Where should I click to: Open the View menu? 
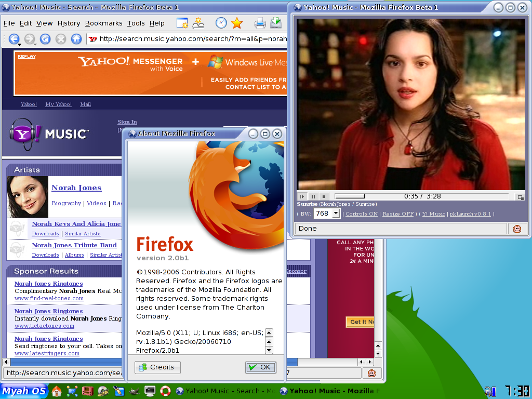coord(45,23)
